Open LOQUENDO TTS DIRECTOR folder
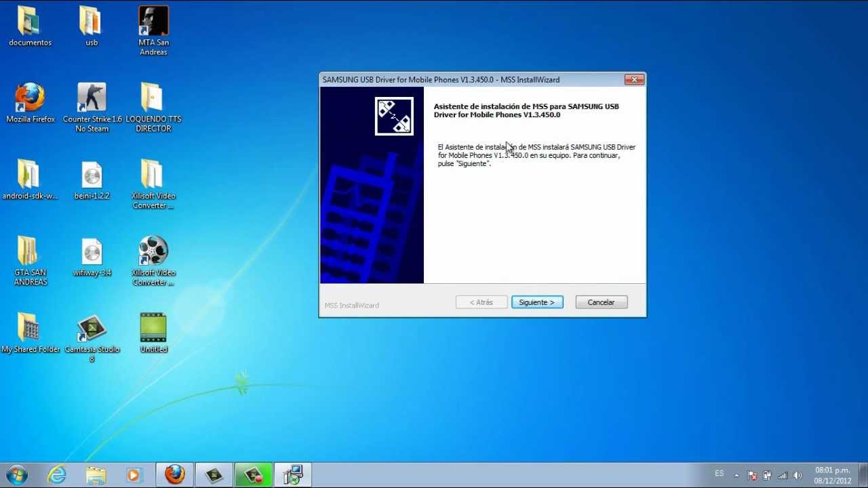Viewport: 868px width, 488px height. click(153, 107)
